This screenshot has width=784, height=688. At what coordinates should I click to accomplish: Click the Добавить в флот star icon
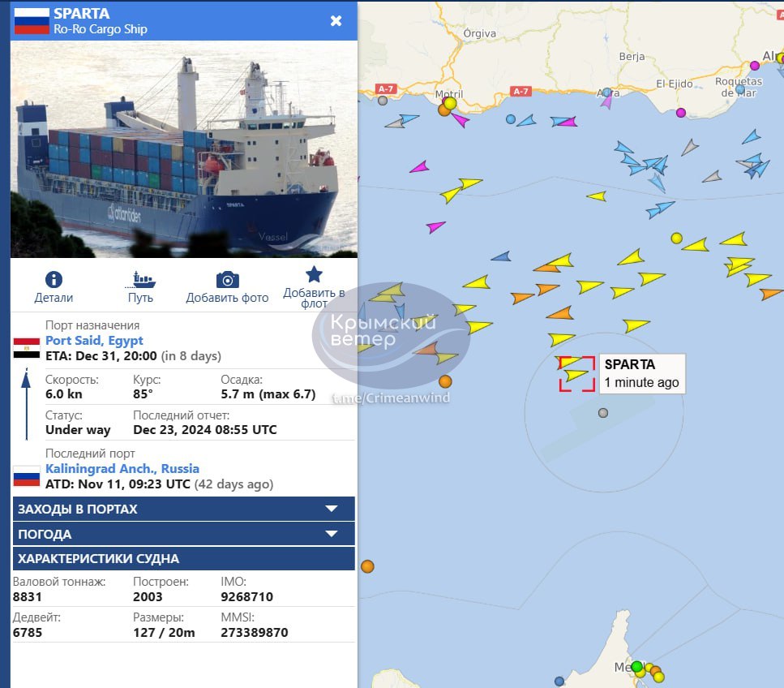(314, 274)
